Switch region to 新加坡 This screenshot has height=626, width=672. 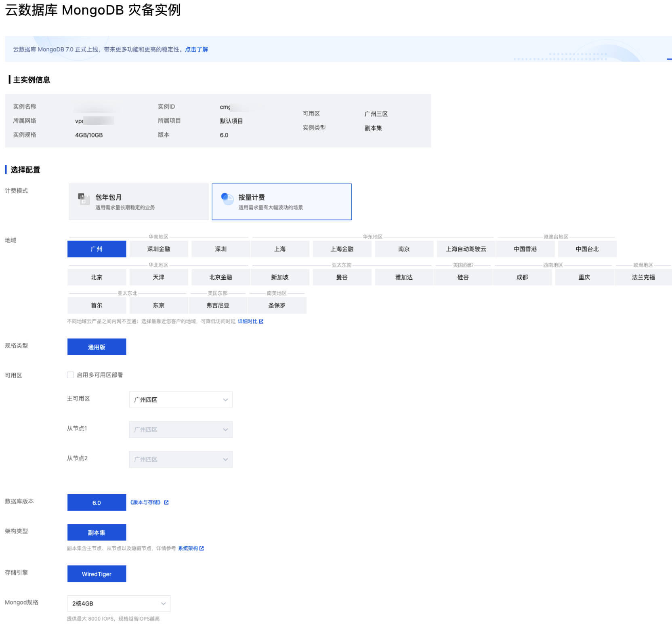pyautogui.click(x=280, y=277)
